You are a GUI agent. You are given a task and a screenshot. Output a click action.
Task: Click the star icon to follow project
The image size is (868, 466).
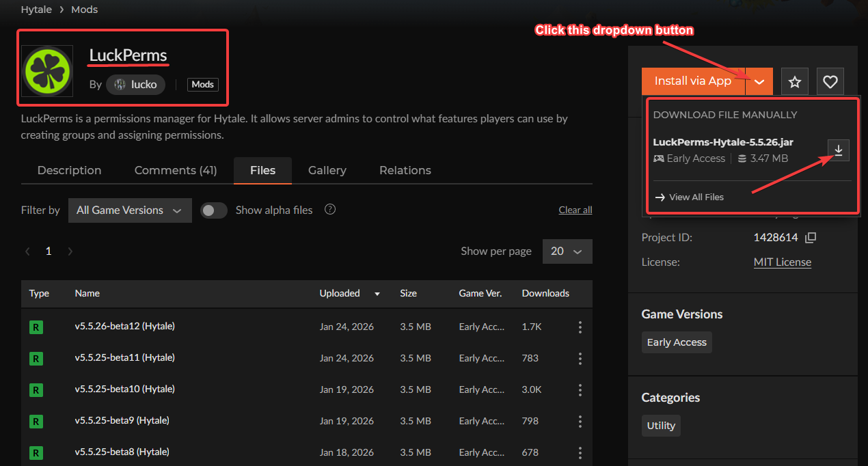[795, 82]
